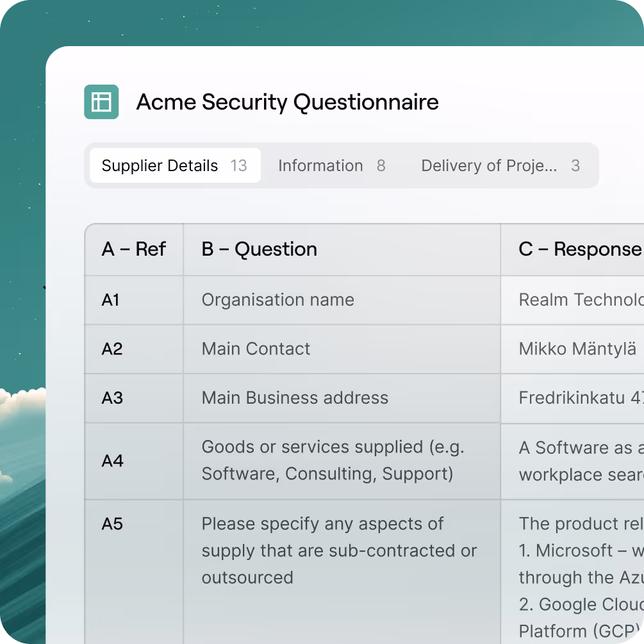Click the Acme Security Questionnaire title
The height and width of the screenshot is (644, 644).
point(287,102)
